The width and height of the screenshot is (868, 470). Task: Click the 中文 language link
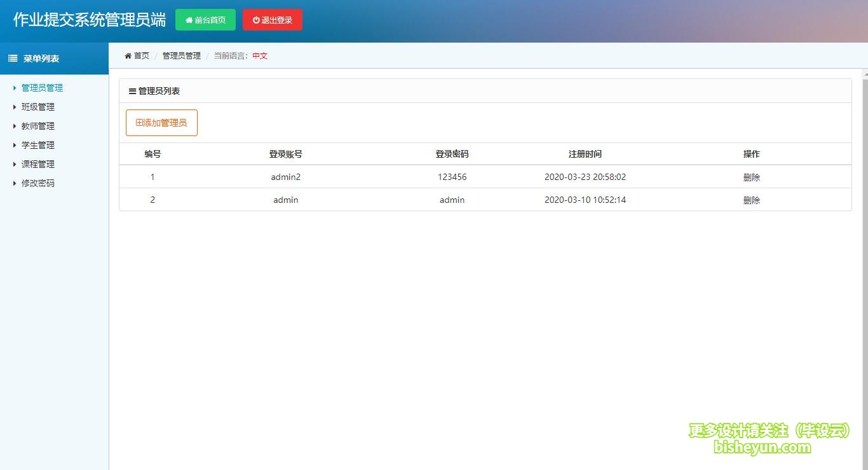[260, 56]
